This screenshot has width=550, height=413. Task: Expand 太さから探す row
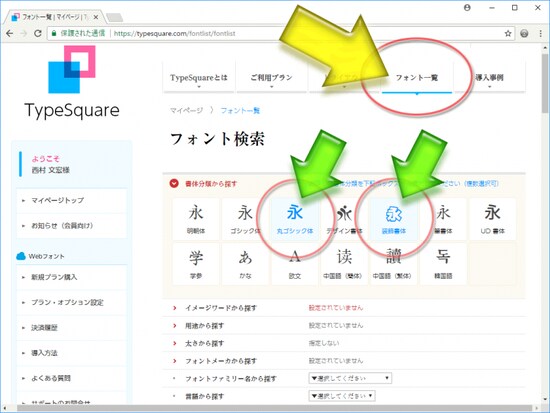click(x=344, y=343)
